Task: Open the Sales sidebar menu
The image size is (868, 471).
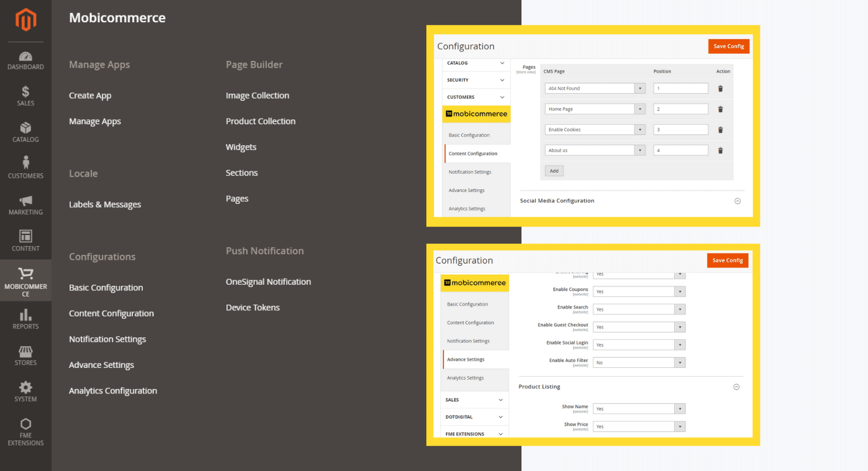Action: point(25,96)
